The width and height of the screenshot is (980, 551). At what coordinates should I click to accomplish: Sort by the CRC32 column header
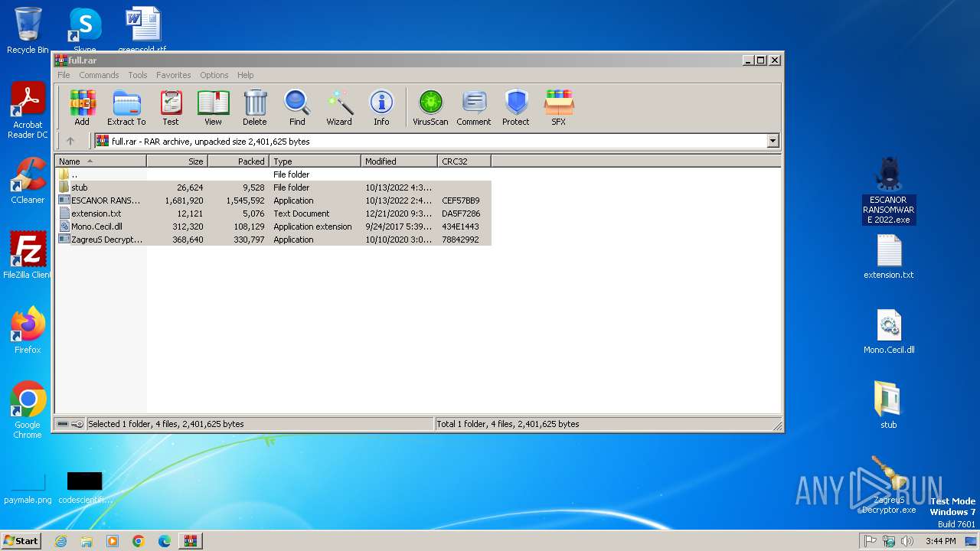point(465,161)
